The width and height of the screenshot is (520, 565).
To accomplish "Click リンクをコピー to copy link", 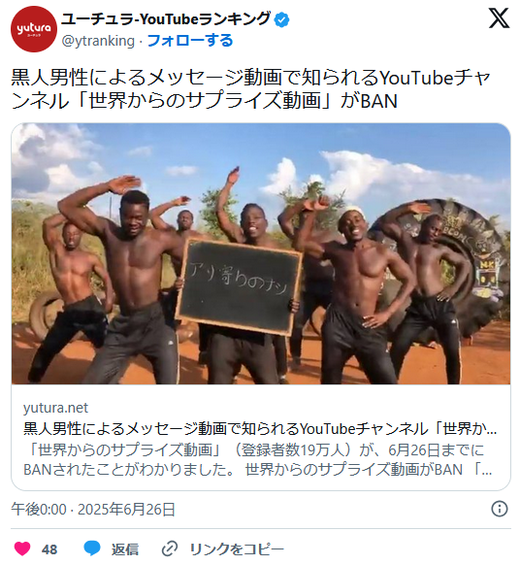I will point(237,549).
